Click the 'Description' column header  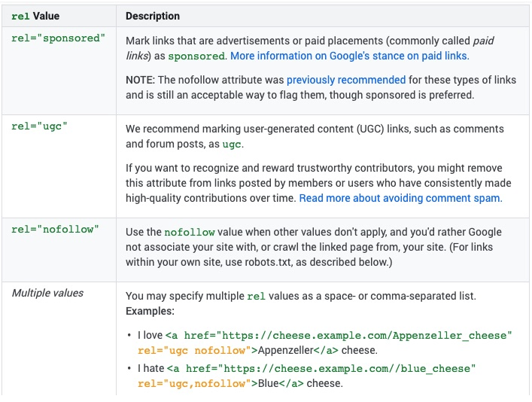(x=153, y=16)
